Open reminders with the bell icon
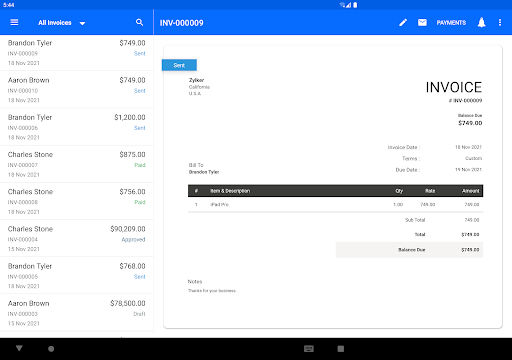512x360 pixels. 481,22
